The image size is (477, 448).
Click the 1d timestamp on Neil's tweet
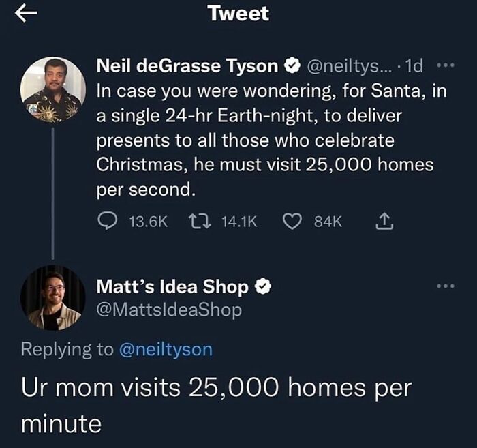point(414,66)
